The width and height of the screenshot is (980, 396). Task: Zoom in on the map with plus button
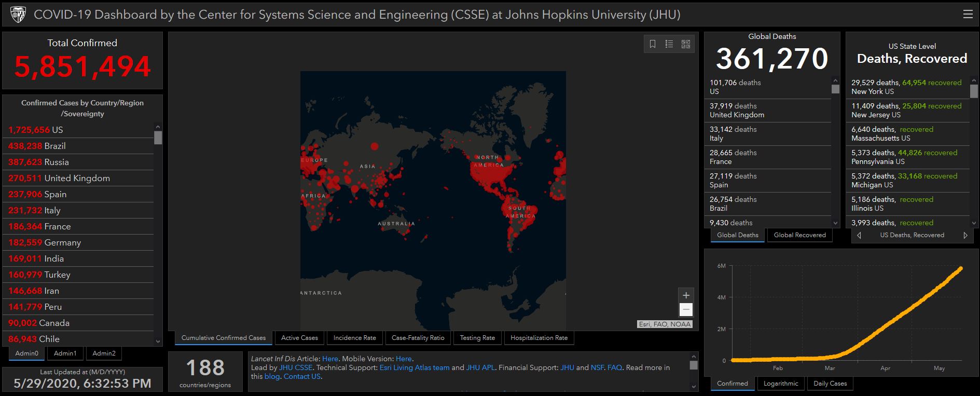[686, 295]
